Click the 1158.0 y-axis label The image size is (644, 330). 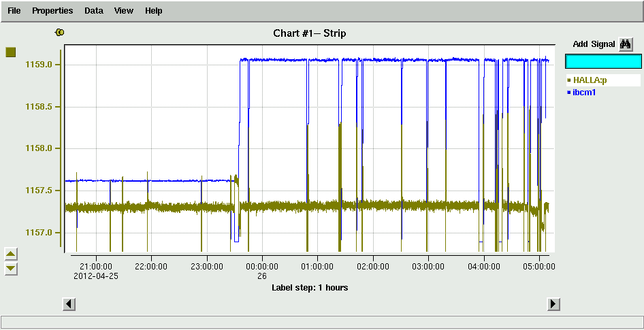tap(38, 148)
